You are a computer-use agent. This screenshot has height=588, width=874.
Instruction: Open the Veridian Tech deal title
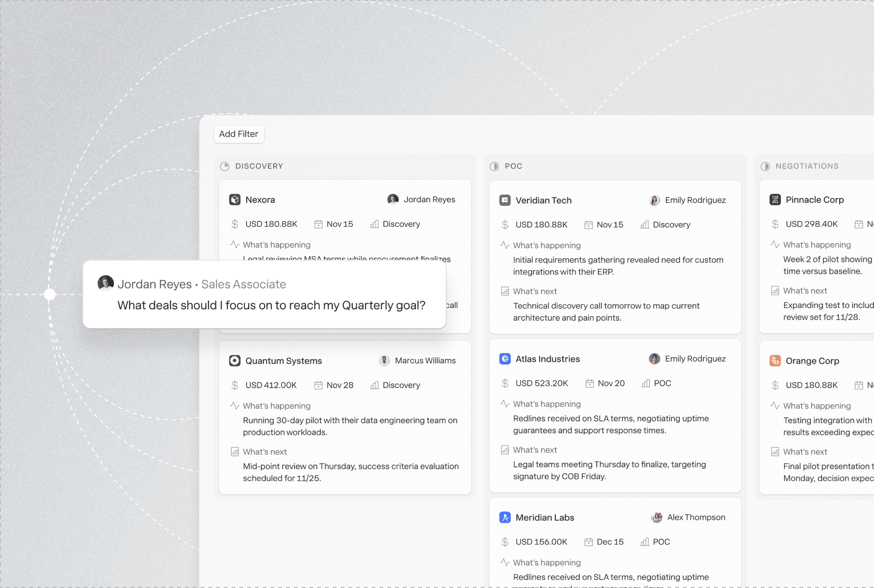coord(544,200)
